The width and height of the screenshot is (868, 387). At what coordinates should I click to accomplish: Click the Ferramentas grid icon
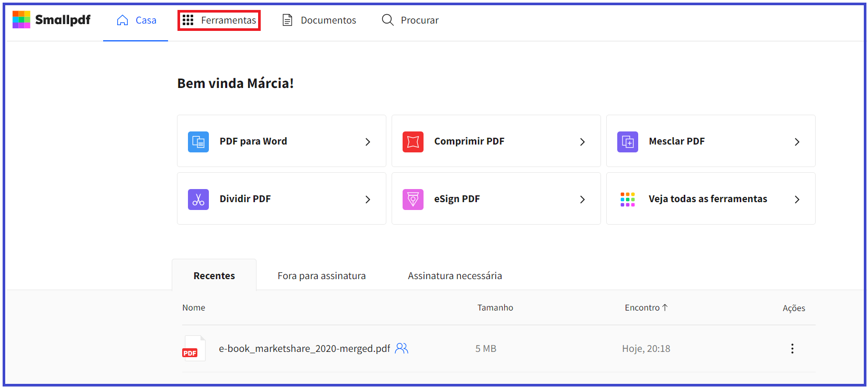(x=188, y=20)
